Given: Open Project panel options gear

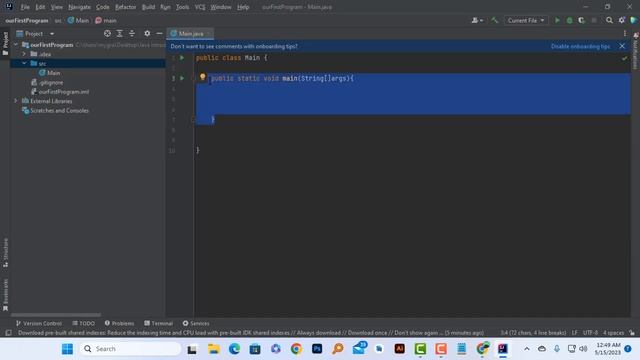Looking at the screenshot, I should point(147,33).
